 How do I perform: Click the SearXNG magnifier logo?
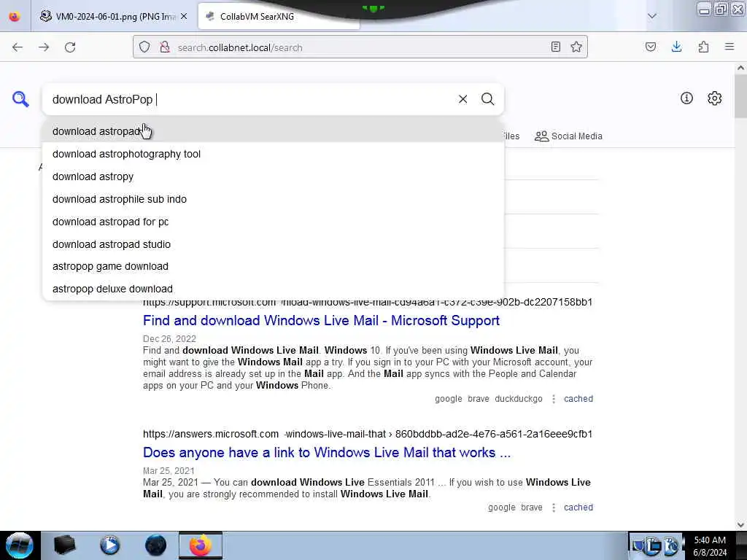[20, 99]
